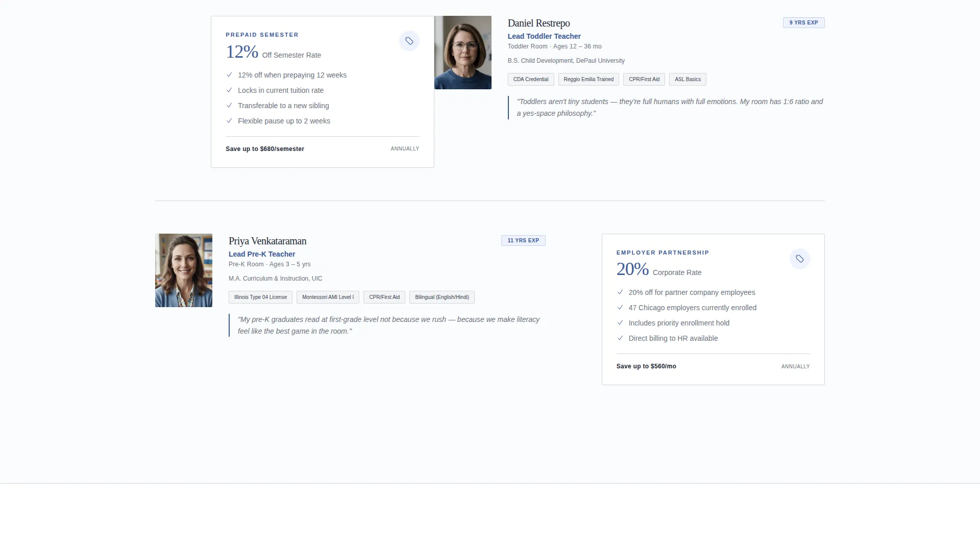Click Off Semester Rate label
The image size is (980, 551).
(291, 55)
